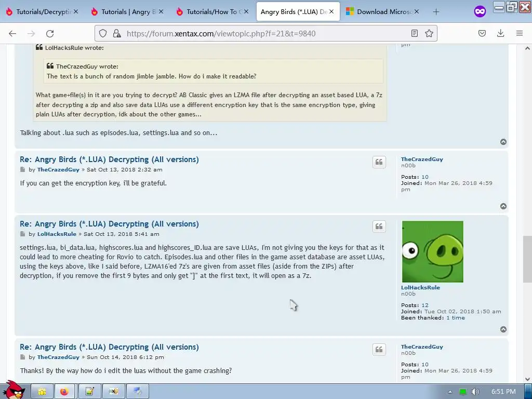Jump to top from LolHacksRule's post
Image resolution: width=532 pixels, height=399 pixels.
click(x=503, y=329)
